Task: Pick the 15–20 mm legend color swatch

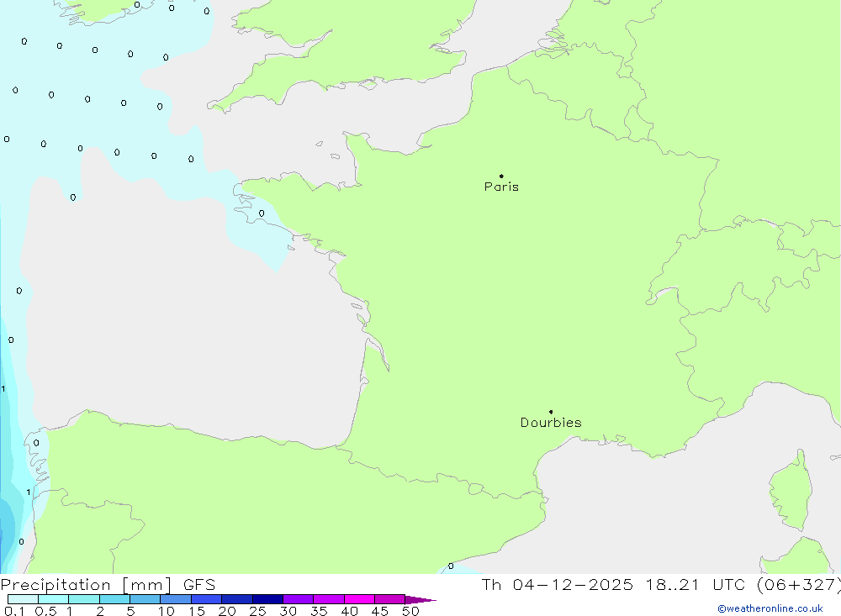Action: pyautogui.click(x=207, y=599)
